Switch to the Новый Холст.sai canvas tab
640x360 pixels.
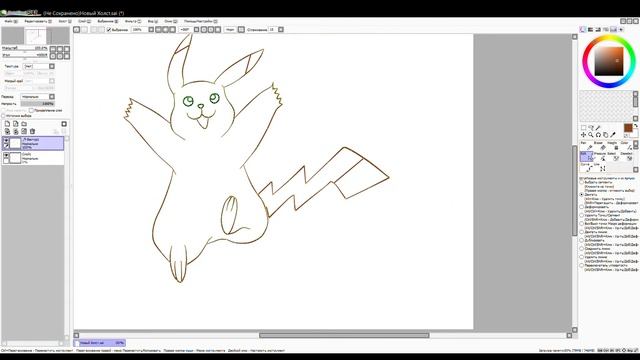click(x=100, y=343)
